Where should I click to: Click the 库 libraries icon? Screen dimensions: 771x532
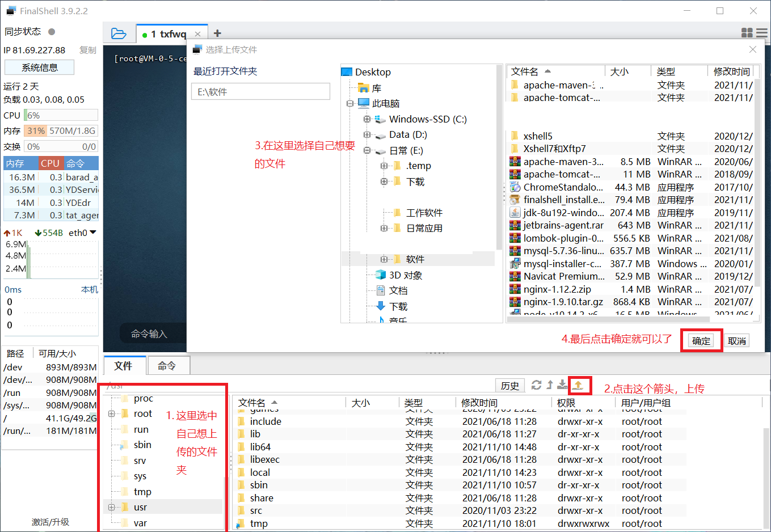click(x=364, y=88)
